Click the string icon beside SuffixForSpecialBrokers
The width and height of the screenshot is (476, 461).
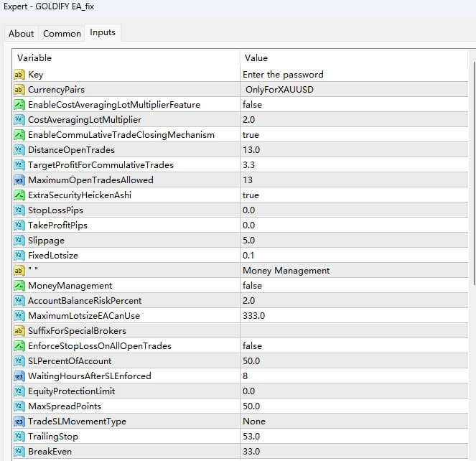click(x=19, y=331)
